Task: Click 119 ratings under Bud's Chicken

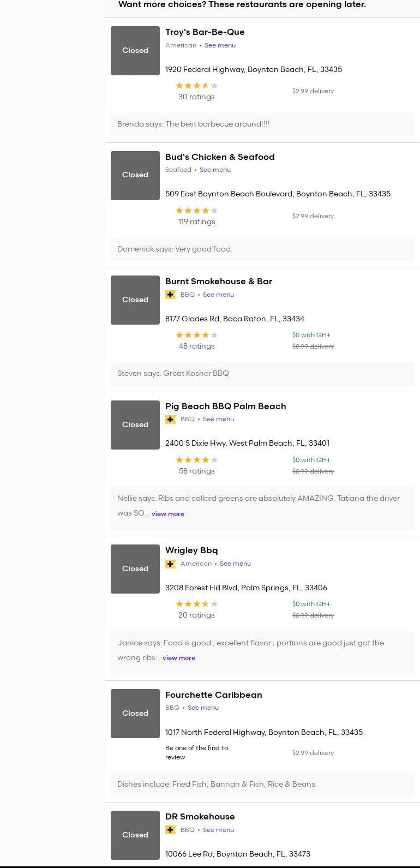Action: click(196, 222)
